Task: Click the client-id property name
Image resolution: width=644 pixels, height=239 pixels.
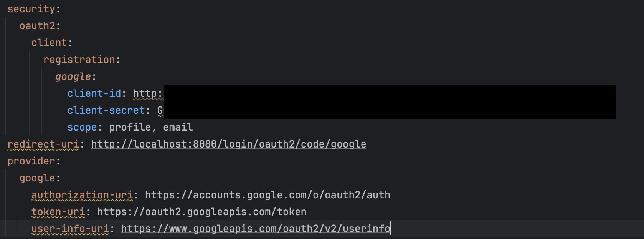Action: (94, 93)
